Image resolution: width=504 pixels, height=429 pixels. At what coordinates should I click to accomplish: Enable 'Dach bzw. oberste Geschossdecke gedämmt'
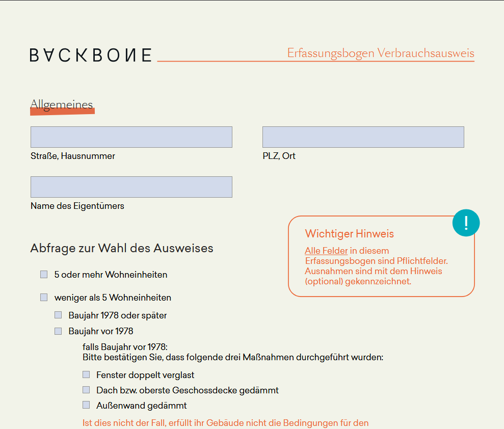[x=86, y=390]
